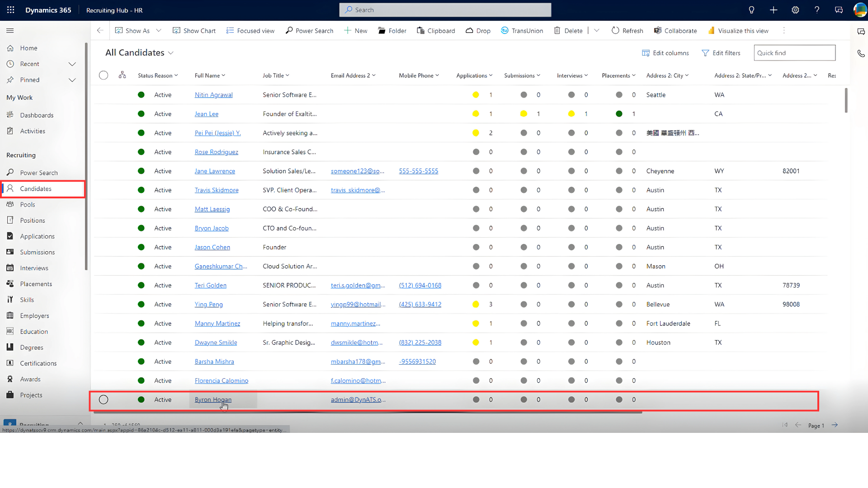868x488 pixels.
Task: Click Ying Peng's email address link
Action: 358,305
